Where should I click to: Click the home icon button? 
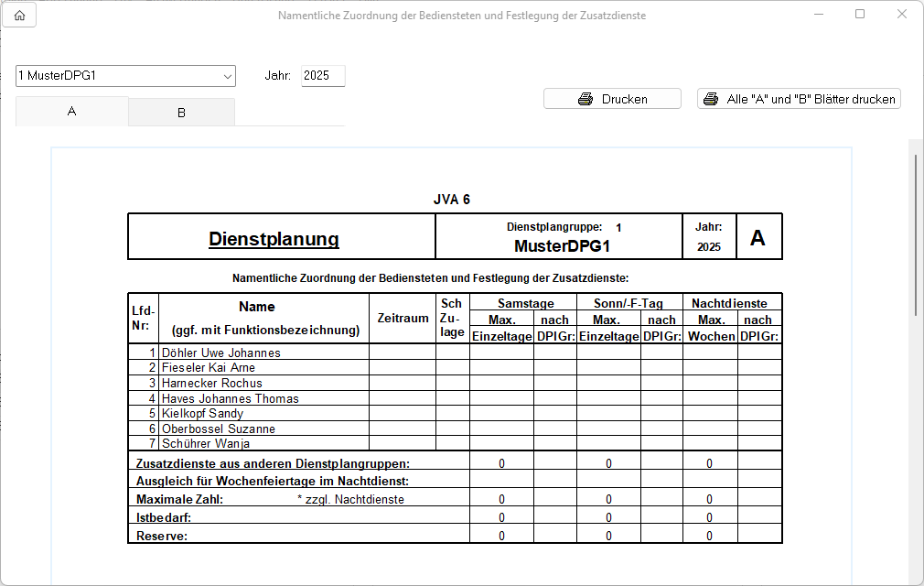[x=19, y=16]
